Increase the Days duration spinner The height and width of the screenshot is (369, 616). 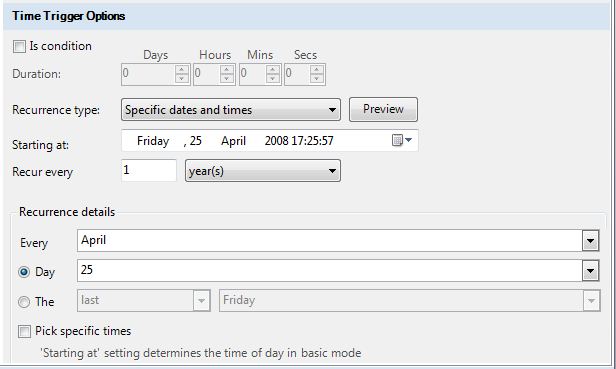(x=182, y=70)
